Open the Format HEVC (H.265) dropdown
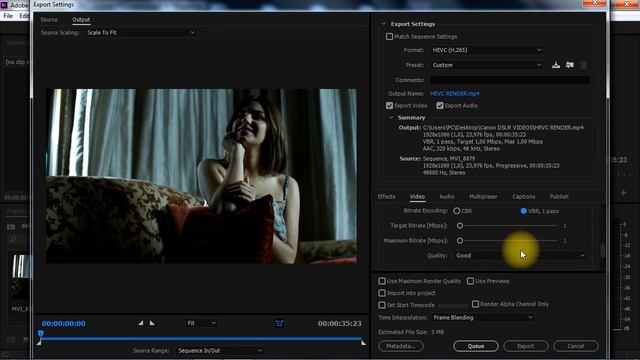This screenshot has height=360, width=640. pos(487,50)
